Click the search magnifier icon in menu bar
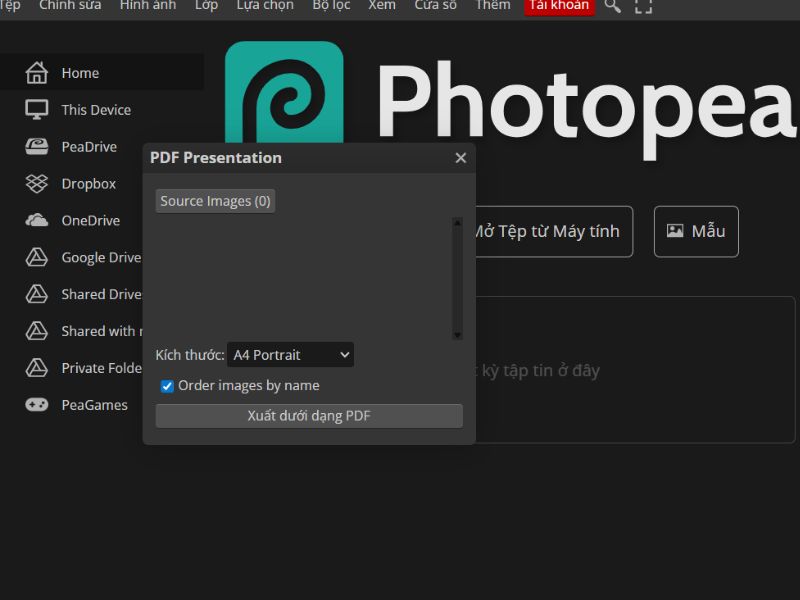The height and width of the screenshot is (600, 800). [x=612, y=6]
